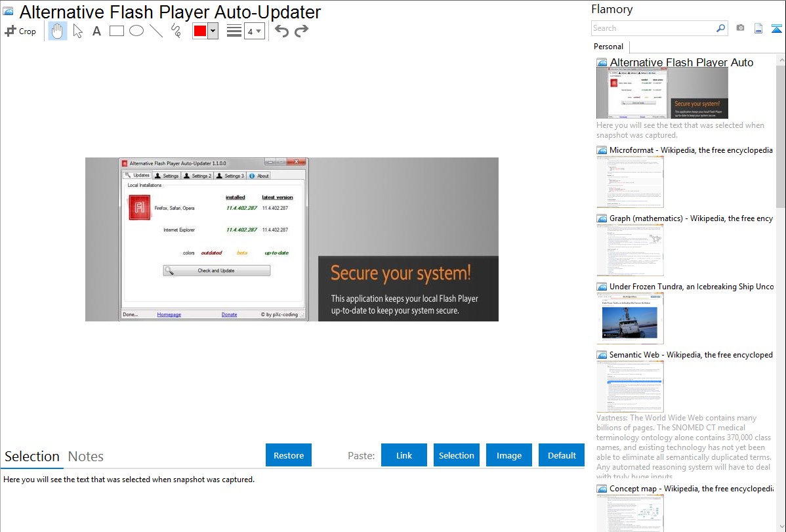Click the line thickness icon

click(234, 31)
